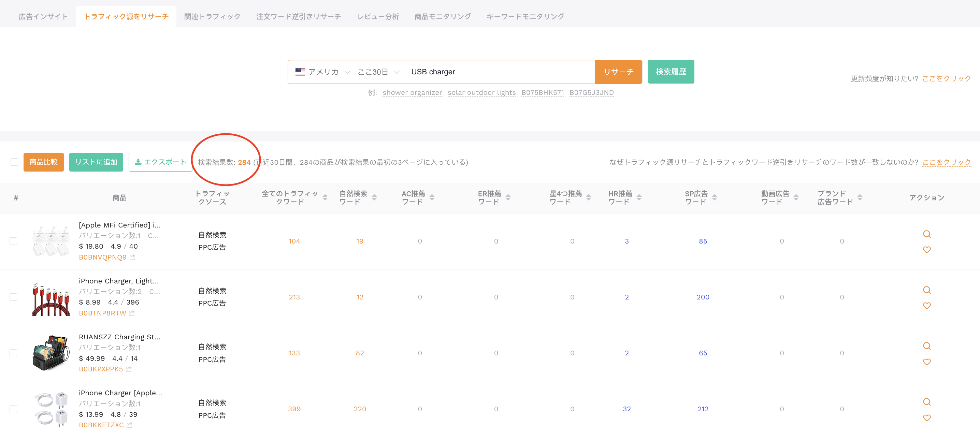This screenshot has height=442, width=980.
Task: Open 注文ワード逆引きリサーチ tab
Action: pyautogui.click(x=299, y=16)
